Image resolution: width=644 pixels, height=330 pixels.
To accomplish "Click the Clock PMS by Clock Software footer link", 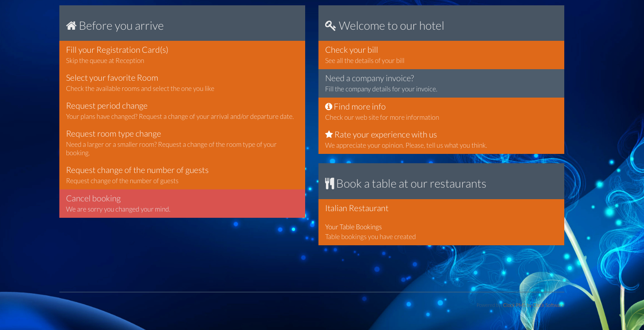I will click(x=533, y=305).
